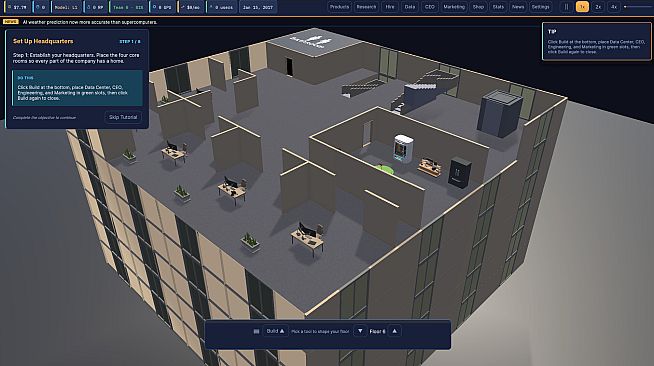Open the Marketing menu
This screenshot has height=366, width=654.
point(454,7)
